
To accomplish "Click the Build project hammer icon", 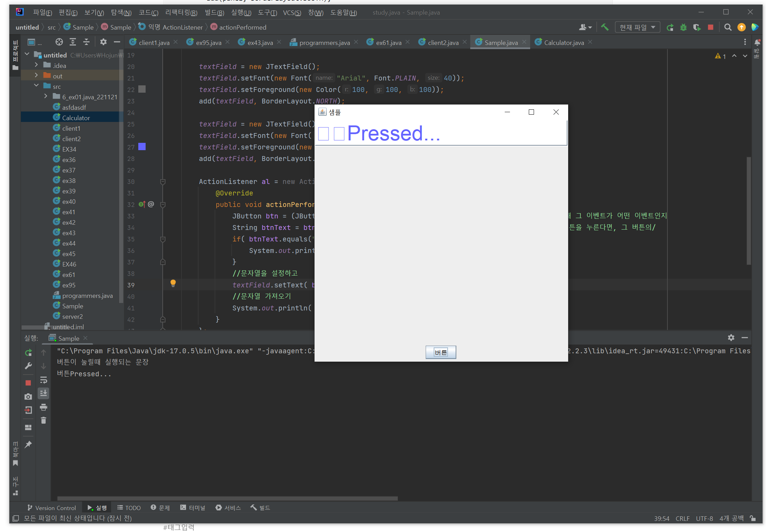I will (x=605, y=27).
